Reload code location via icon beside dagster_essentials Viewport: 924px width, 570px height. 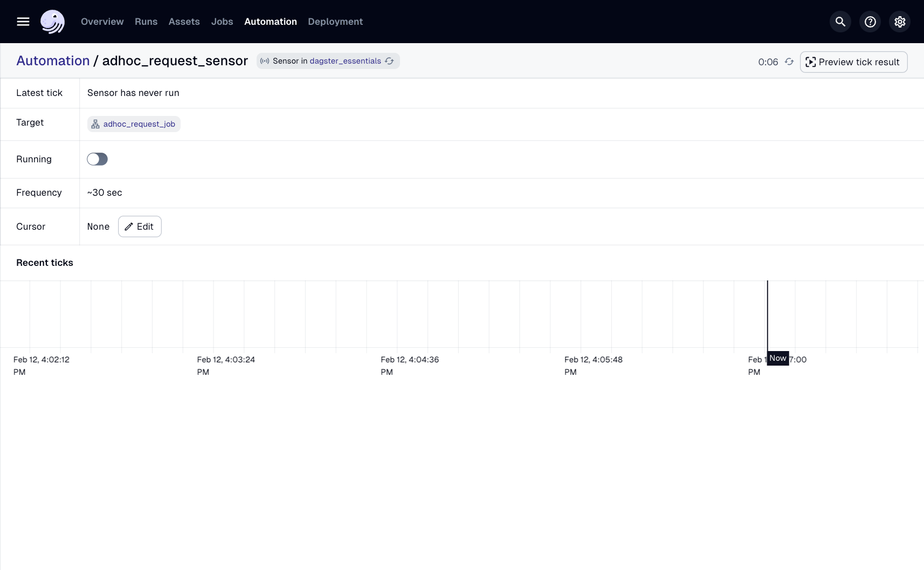click(389, 61)
